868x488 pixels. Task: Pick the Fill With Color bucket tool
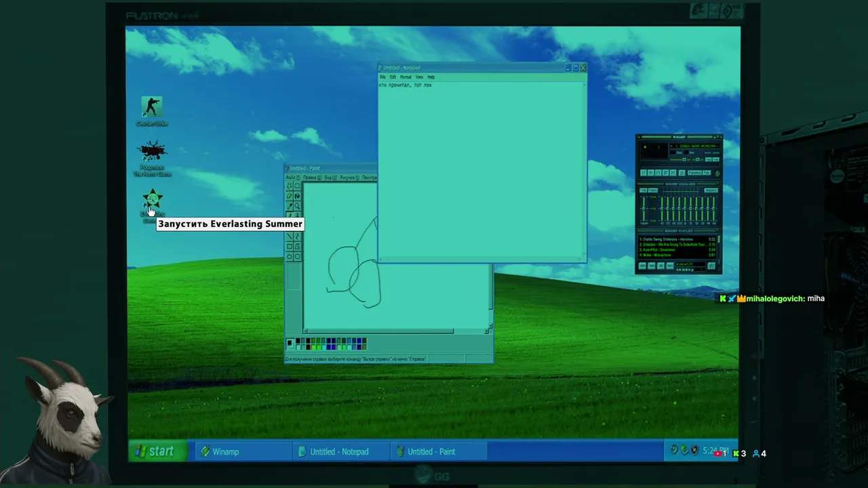[297, 196]
